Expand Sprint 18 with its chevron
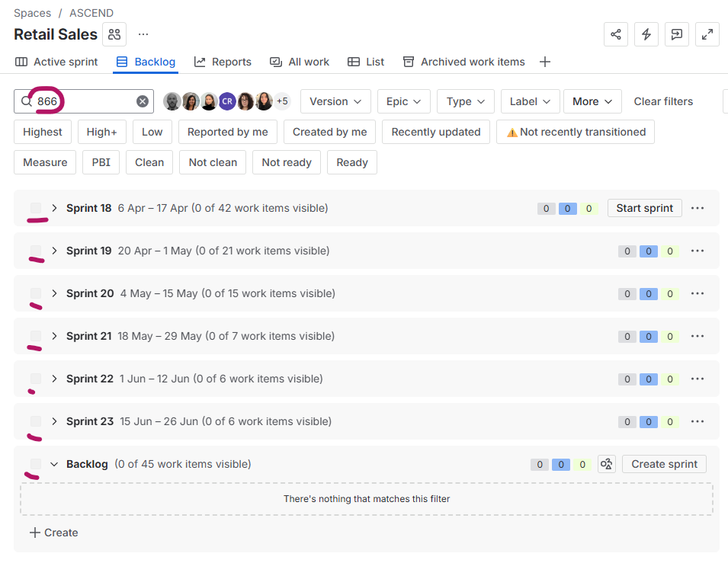 click(54, 208)
